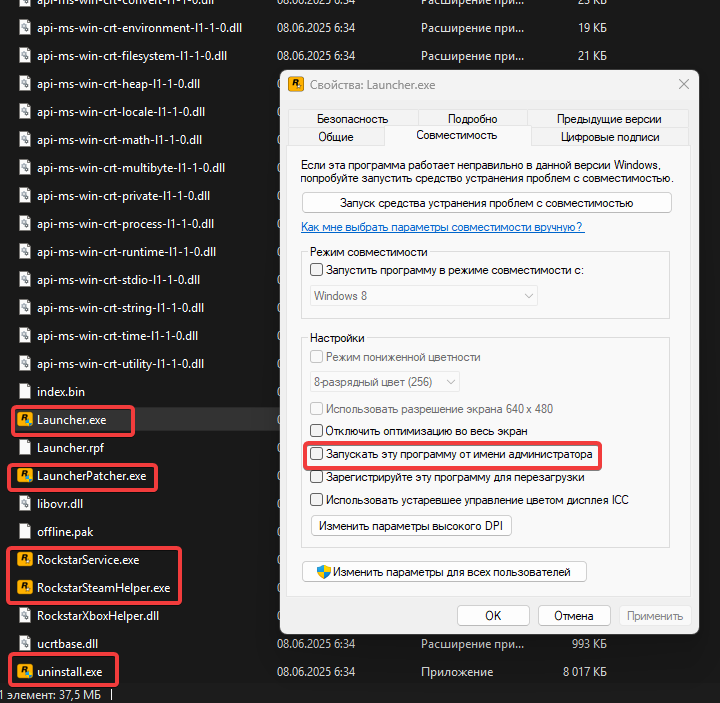Click the RockstarXboxHelper.dll file icon
The image size is (720, 703).
(25, 615)
